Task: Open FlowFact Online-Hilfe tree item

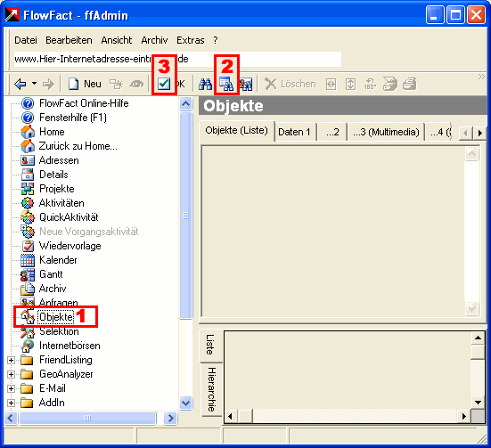Action: pos(84,103)
